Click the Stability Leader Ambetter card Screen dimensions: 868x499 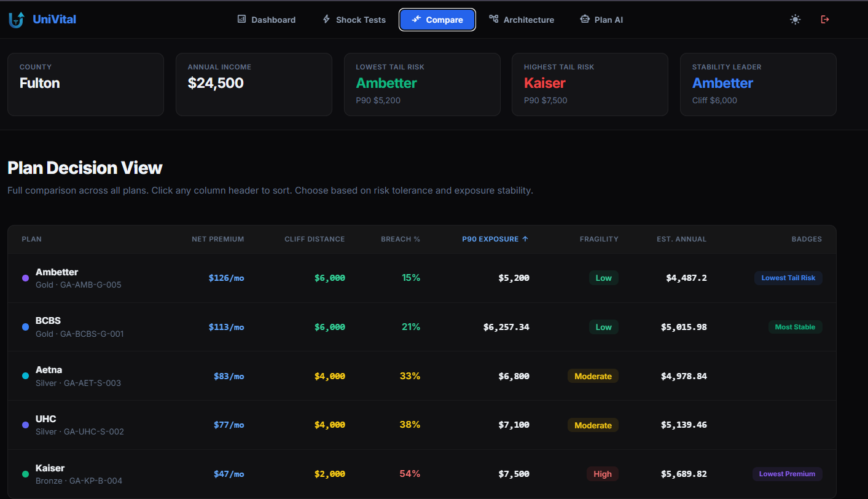tap(758, 84)
